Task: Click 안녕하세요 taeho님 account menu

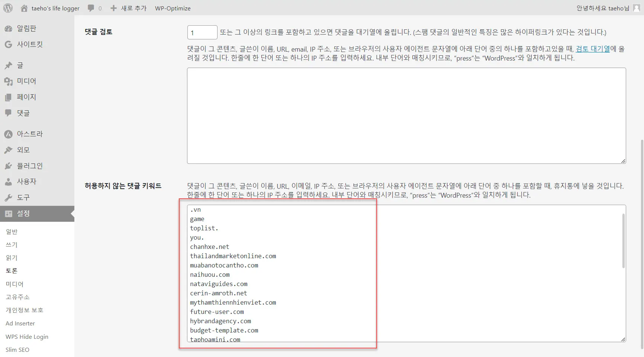Action: (603, 8)
